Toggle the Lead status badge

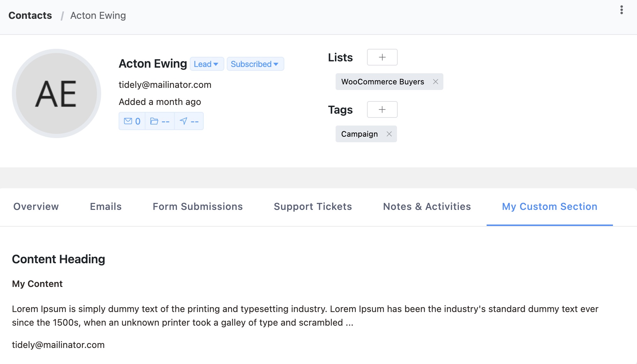(x=207, y=64)
